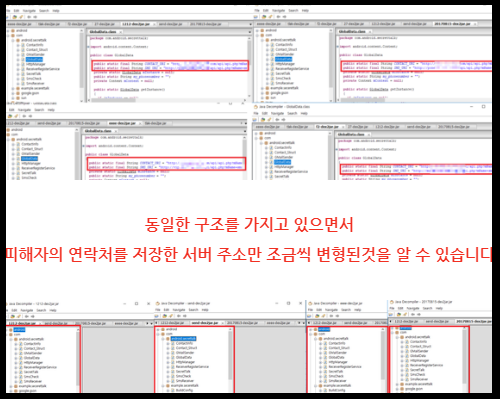Click Open Type icon in top-left window toolbar
This screenshot has height=399, width=500.
[x=15, y=17]
